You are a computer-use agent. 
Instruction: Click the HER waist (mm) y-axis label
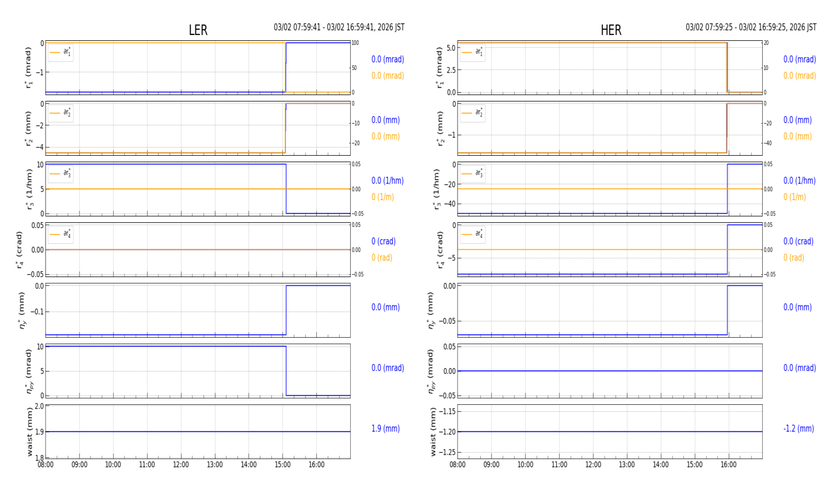(x=433, y=432)
